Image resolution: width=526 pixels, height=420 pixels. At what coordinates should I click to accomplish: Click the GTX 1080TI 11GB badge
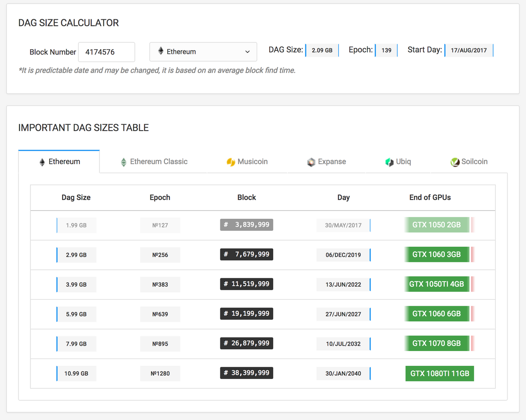coord(439,374)
